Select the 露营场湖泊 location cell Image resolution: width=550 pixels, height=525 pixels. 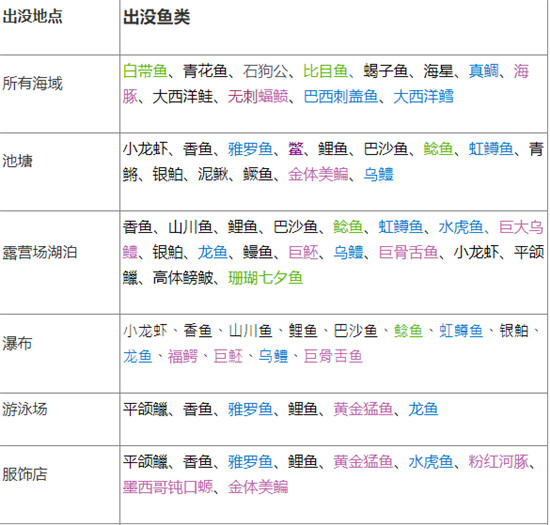pyautogui.click(x=40, y=253)
